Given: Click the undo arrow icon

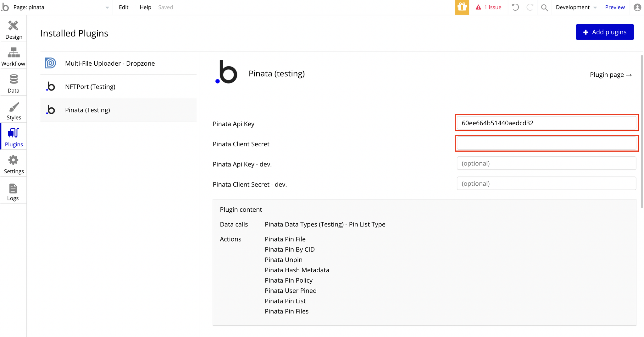Looking at the screenshot, I should [x=515, y=7].
